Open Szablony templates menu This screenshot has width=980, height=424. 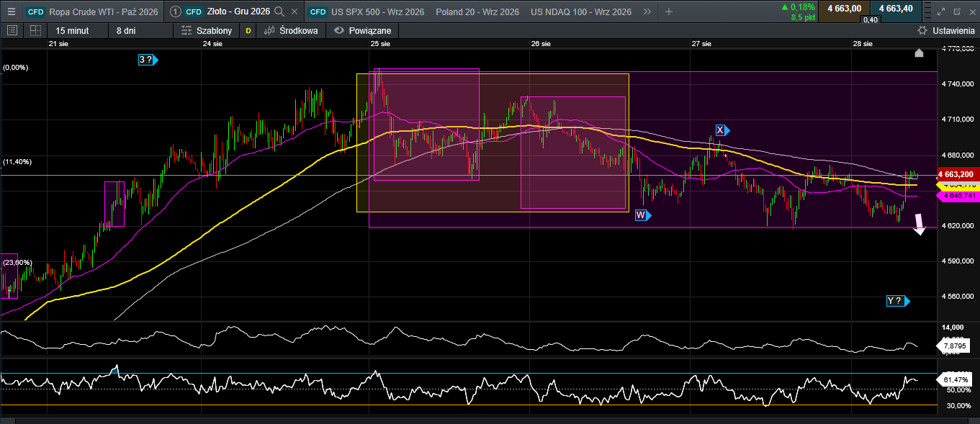coord(208,30)
